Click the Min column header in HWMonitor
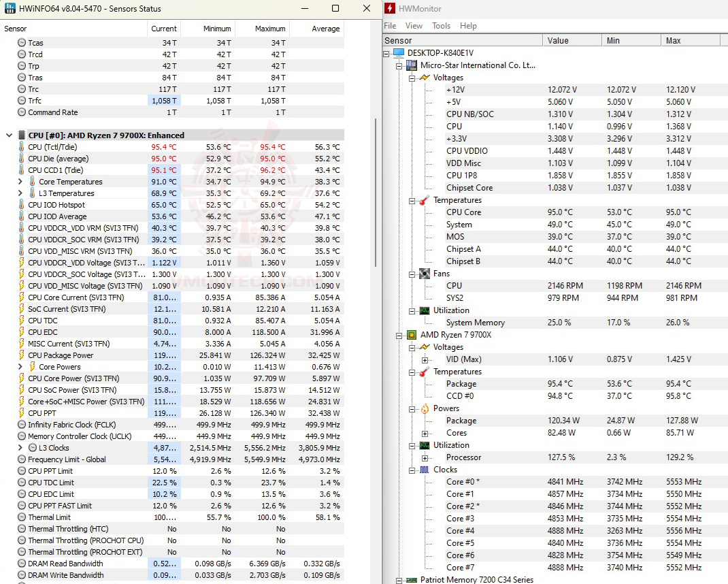The image size is (728, 584). click(x=631, y=40)
